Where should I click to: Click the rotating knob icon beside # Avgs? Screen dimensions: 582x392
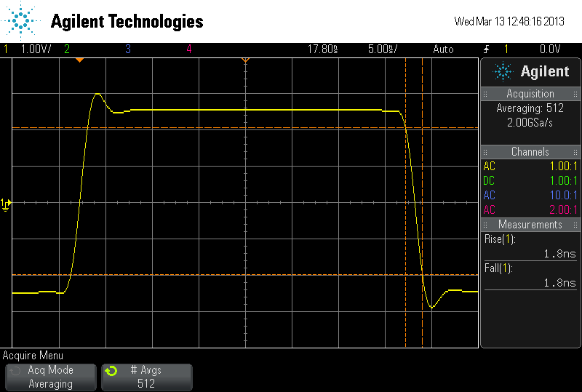111,371
